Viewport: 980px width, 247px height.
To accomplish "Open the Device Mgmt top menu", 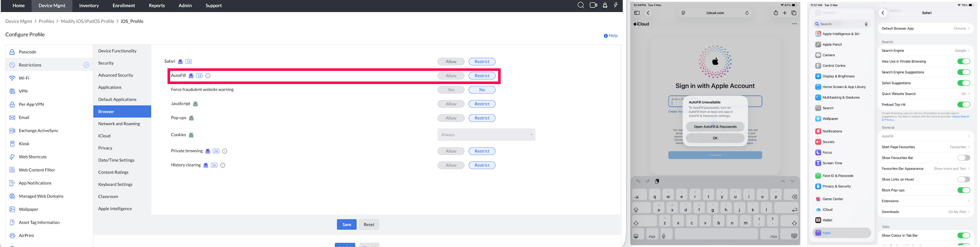I will 52,6.
